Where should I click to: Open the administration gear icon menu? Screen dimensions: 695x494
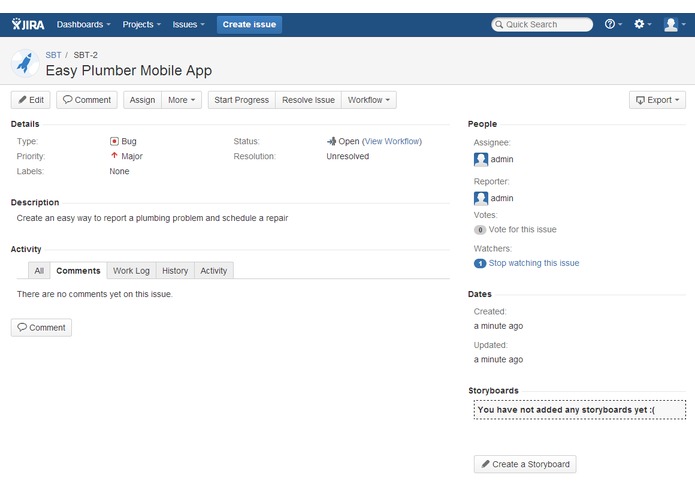point(642,24)
